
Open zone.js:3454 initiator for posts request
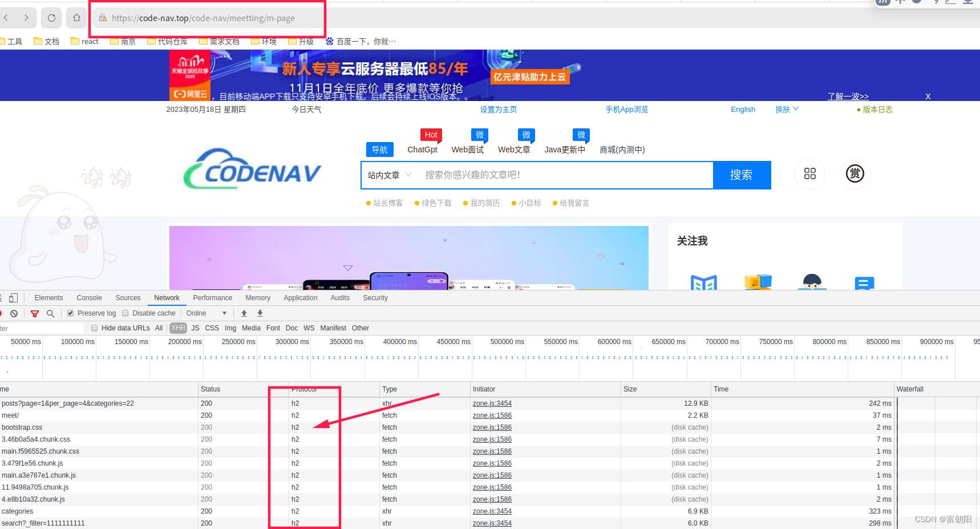(492, 403)
